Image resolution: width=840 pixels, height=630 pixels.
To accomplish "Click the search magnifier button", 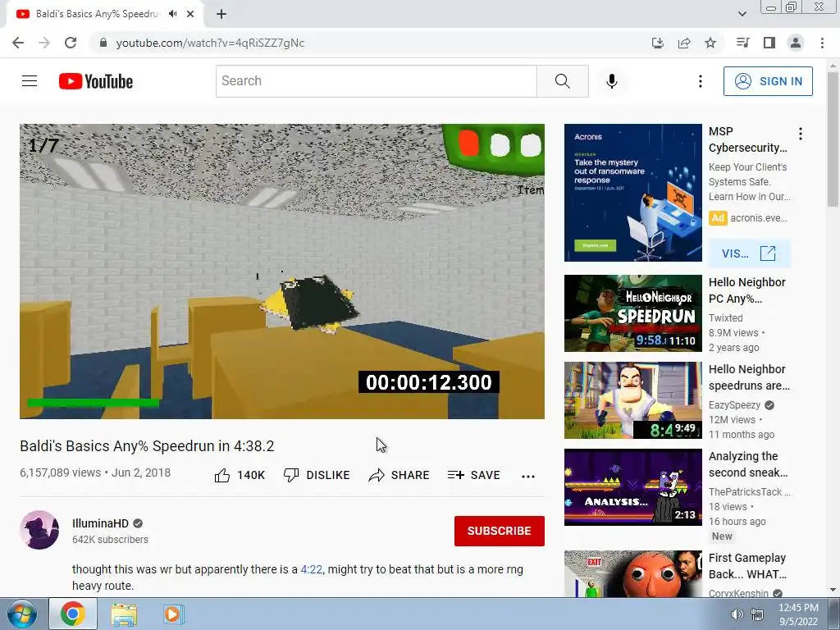I will click(x=563, y=81).
